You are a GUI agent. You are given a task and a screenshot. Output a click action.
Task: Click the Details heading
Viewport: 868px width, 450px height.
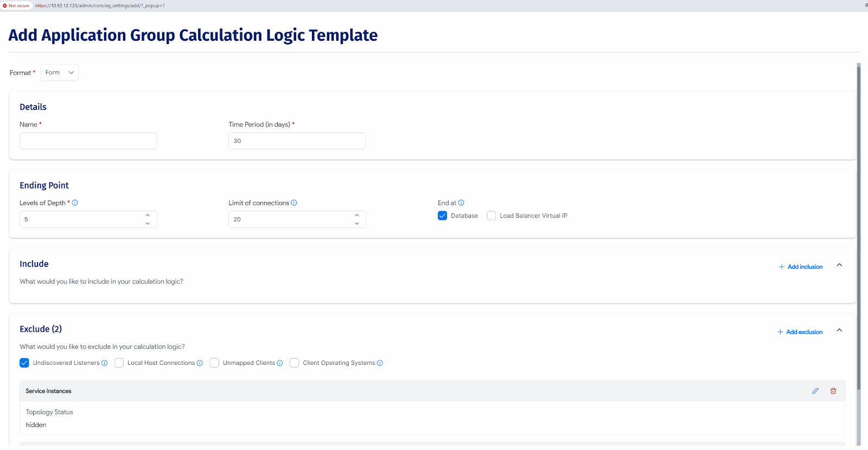(33, 107)
